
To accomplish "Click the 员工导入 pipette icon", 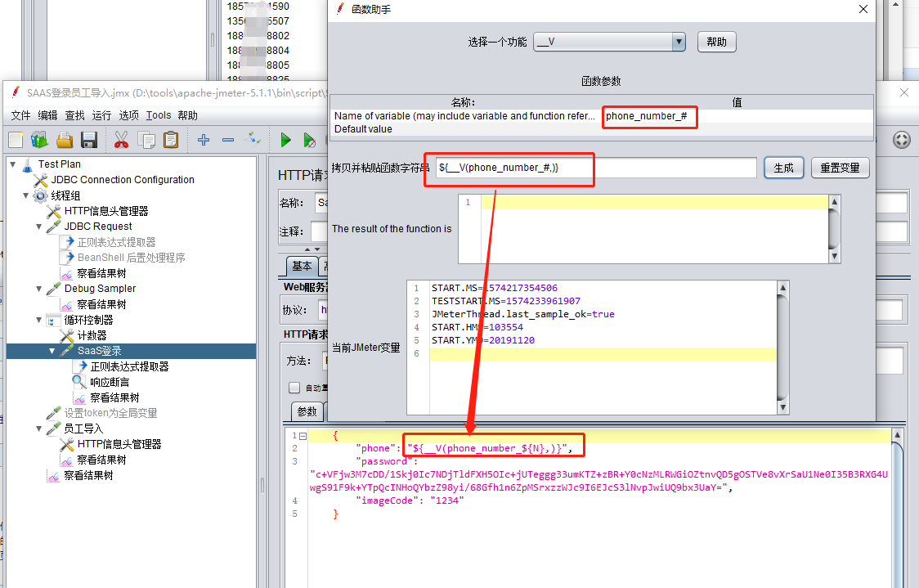I will click(x=54, y=429).
